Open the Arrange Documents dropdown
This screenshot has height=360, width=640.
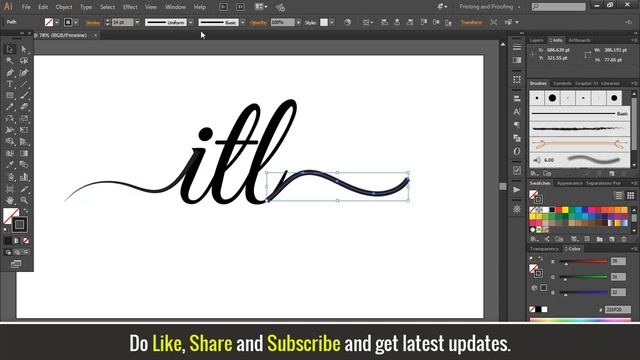coord(261,7)
